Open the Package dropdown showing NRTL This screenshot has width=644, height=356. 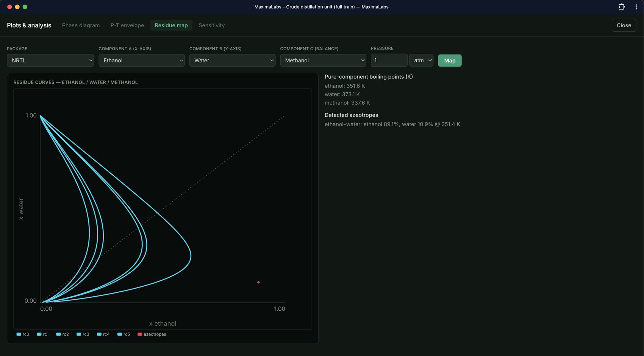(50, 61)
